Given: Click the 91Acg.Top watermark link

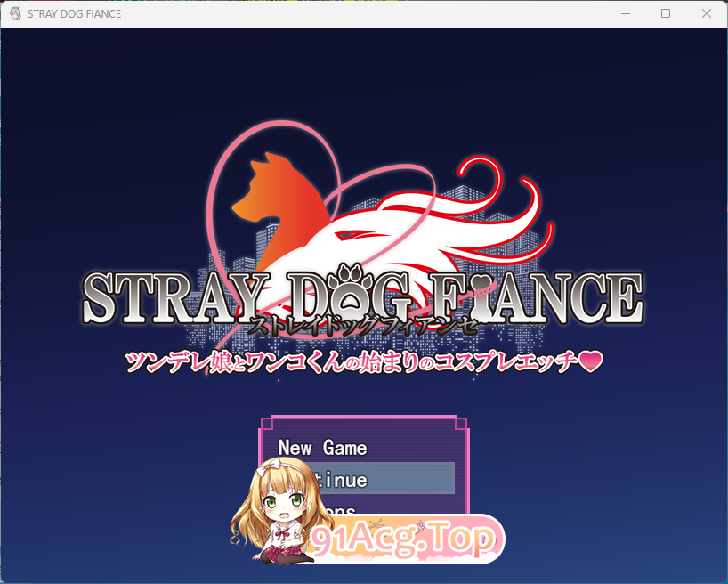Looking at the screenshot, I should click(x=402, y=538).
